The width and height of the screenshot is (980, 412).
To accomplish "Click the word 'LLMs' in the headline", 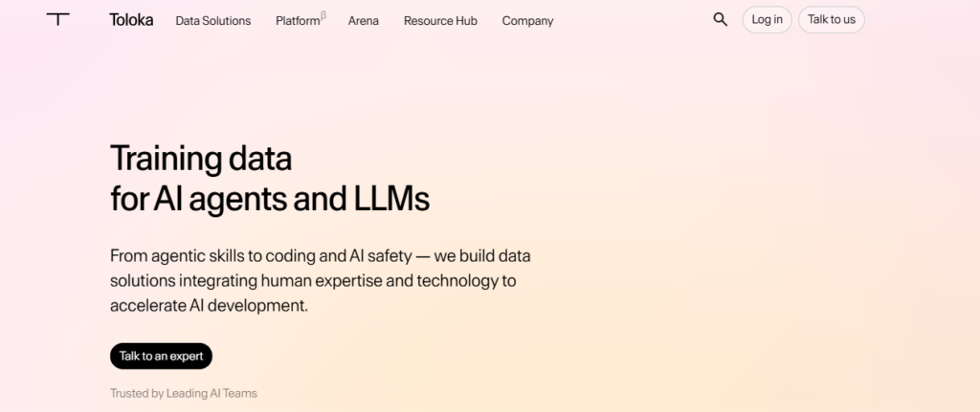I will coord(391,199).
